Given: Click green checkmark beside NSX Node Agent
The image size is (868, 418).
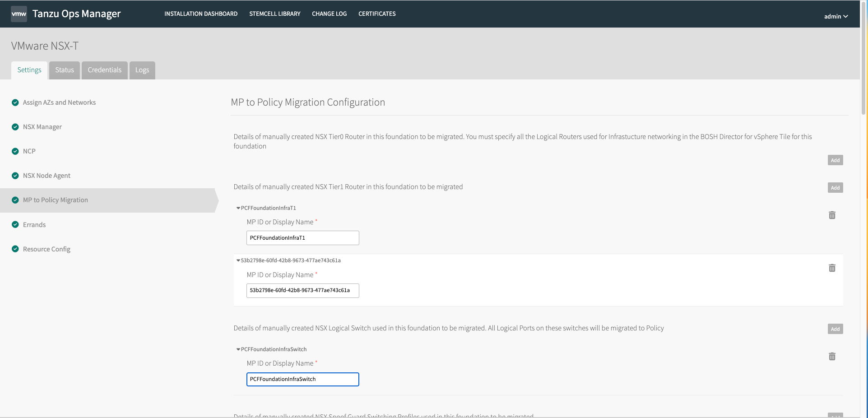Looking at the screenshot, I should (x=15, y=176).
